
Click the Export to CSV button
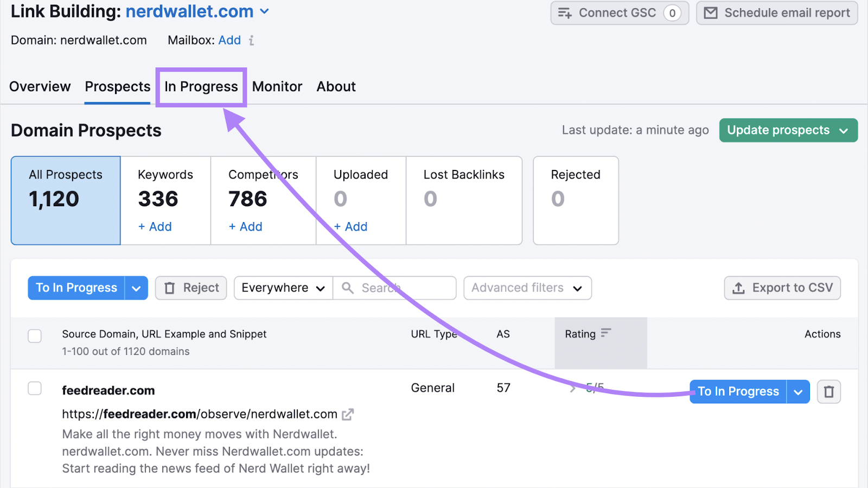pyautogui.click(x=782, y=288)
